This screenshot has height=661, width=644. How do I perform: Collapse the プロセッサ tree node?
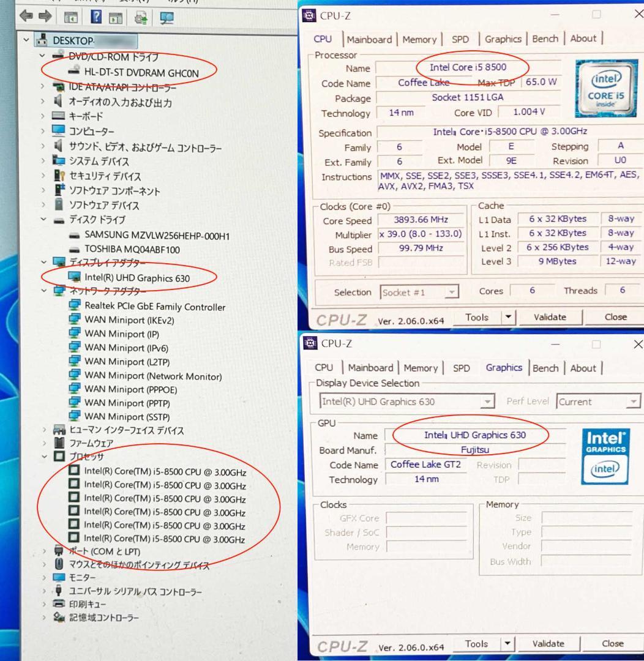[x=44, y=457]
